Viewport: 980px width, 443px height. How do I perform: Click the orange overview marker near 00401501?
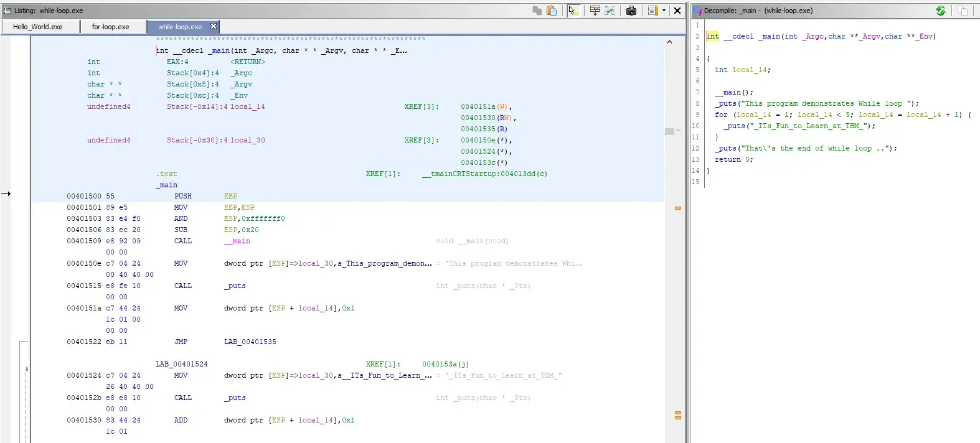pos(678,208)
